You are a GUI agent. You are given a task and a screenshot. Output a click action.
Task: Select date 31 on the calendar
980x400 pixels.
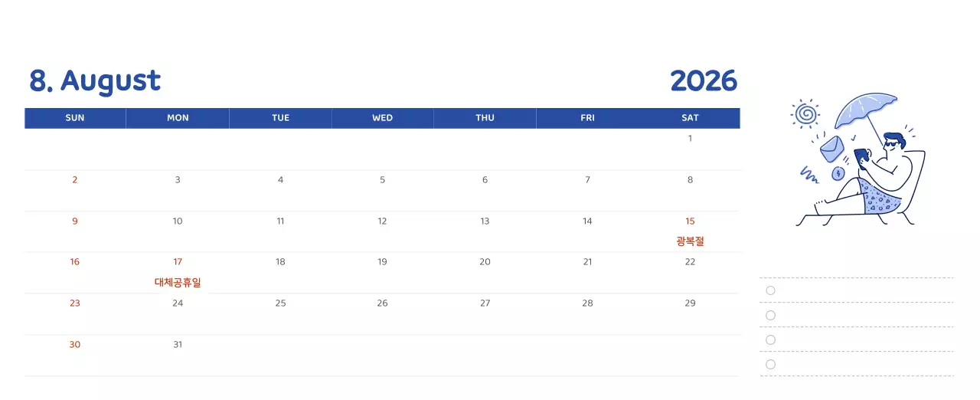pyautogui.click(x=178, y=345)
